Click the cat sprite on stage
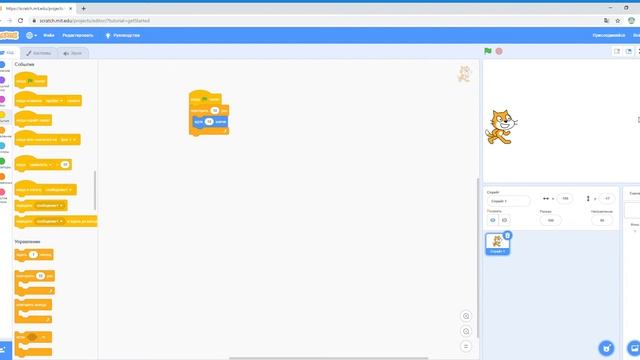 [501, 127]
